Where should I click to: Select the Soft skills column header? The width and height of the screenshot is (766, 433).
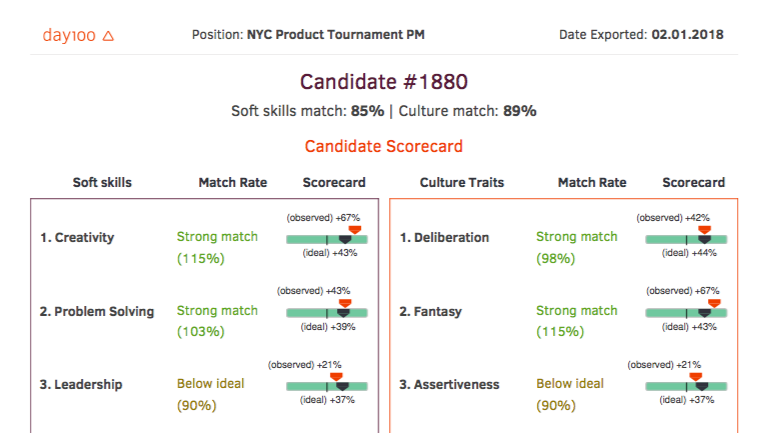click(102, 183)
